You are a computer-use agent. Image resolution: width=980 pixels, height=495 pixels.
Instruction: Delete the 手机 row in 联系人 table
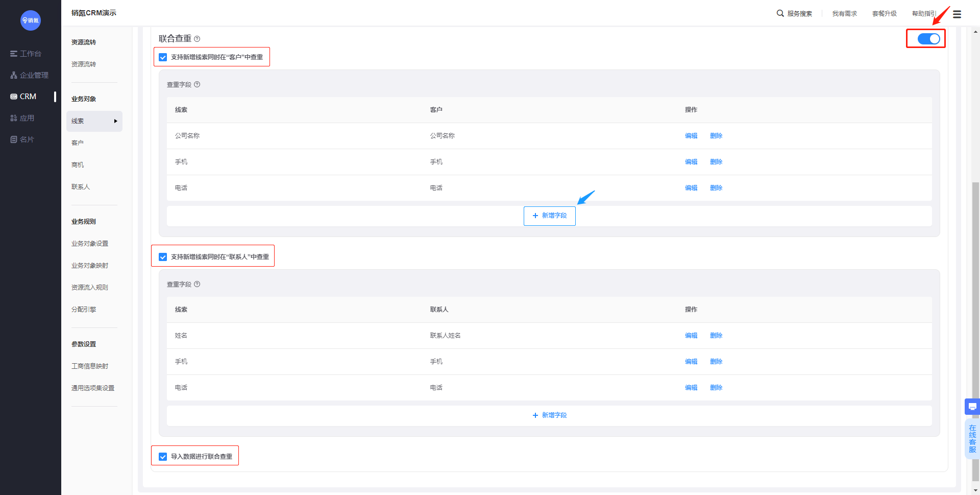click(716, 362)
